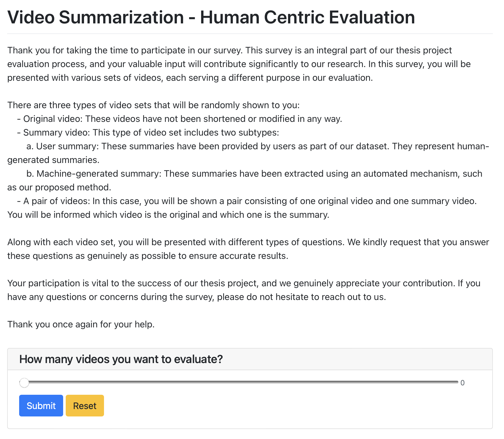Click the "b. Machine-generated summary" description line
Screen dimensions: 504x439
click(x=254, y=174)
